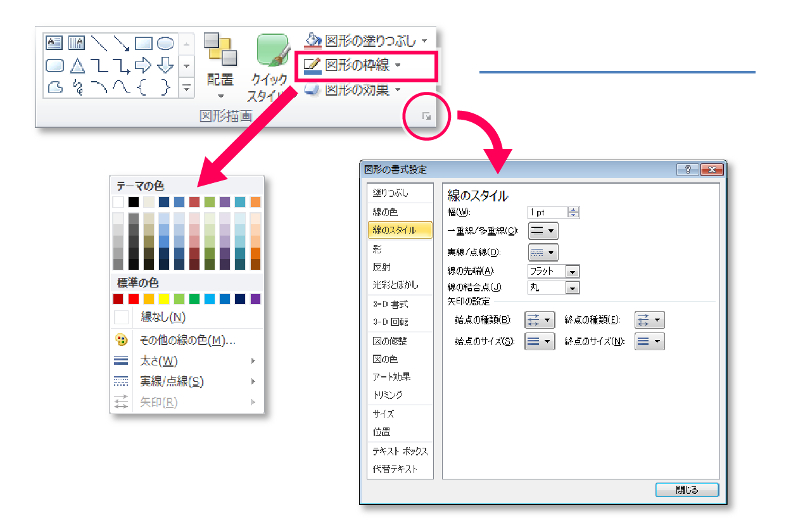Pick yellow standard color swatch
The image size is (798, 532).
163,298
